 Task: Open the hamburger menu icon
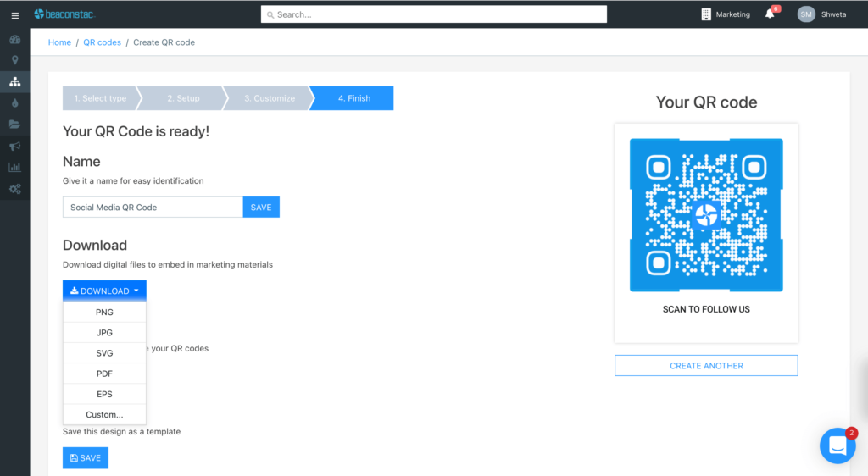pyautogui.click(x=15, y=15)
